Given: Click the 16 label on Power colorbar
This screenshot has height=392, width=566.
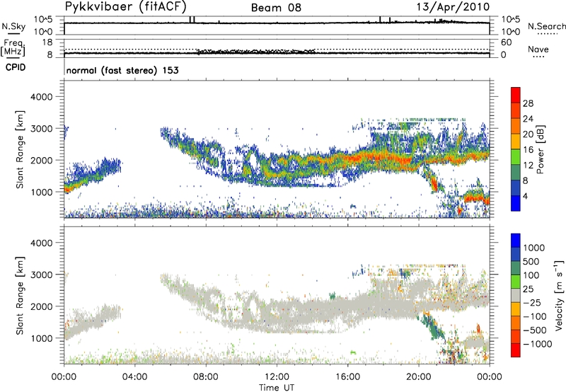Looking at the screenshot, I should 528,150.
